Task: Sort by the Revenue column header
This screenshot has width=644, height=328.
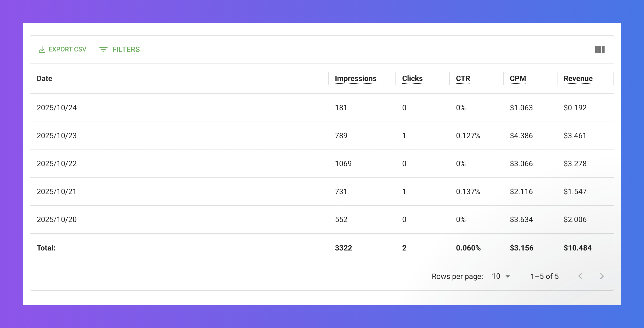Action: point(578,78)
